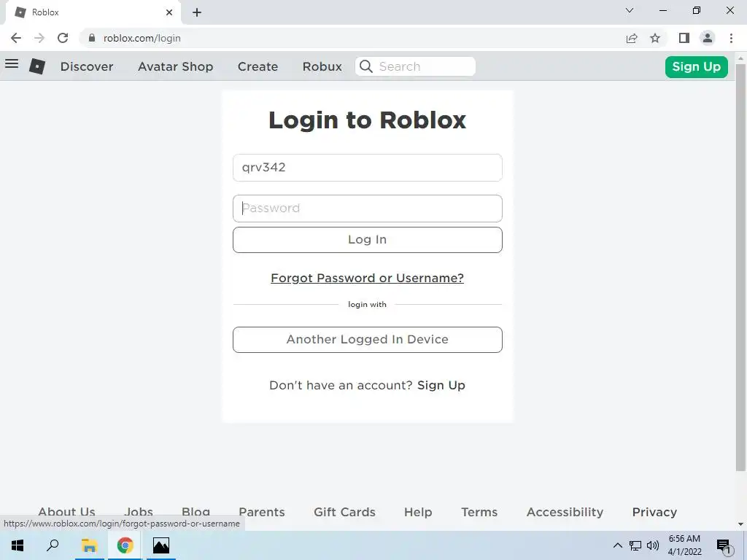Click the search magnifier icon in Roblox navbar
The height and width of the screenshot is (560, 747).
coord(366,66)
